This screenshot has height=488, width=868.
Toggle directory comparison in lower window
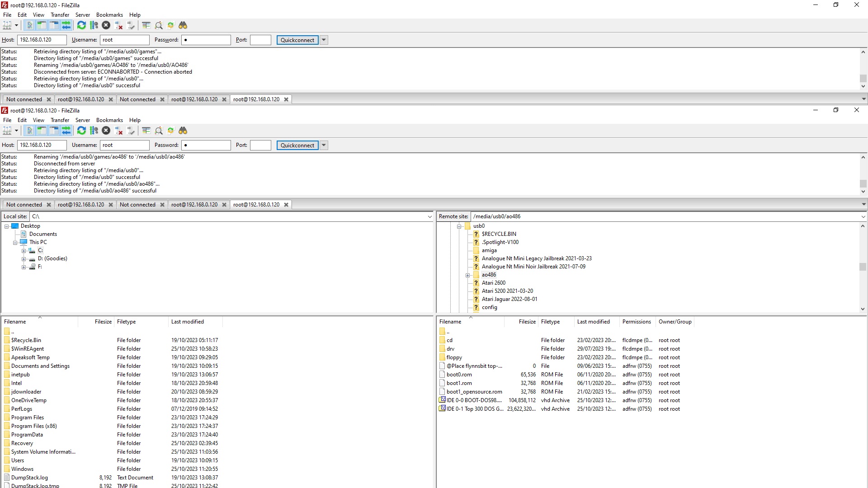[159, 131]
